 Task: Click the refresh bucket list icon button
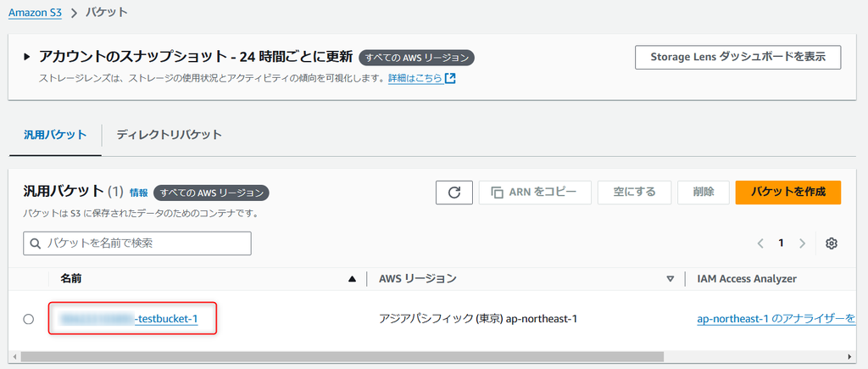click(x=454, y=193)
